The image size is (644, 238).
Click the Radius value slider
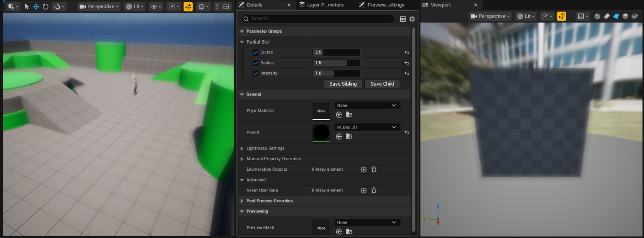click(336, 63)
